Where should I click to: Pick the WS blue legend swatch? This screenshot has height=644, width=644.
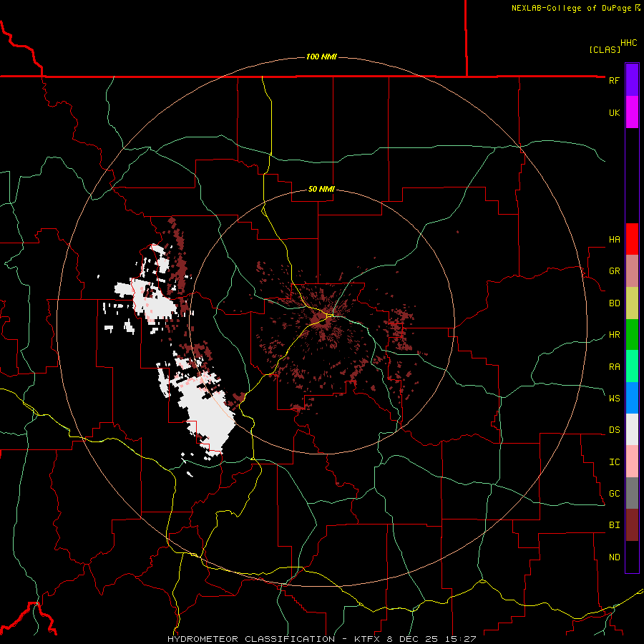pyautogui.click(x=632, y=398)
